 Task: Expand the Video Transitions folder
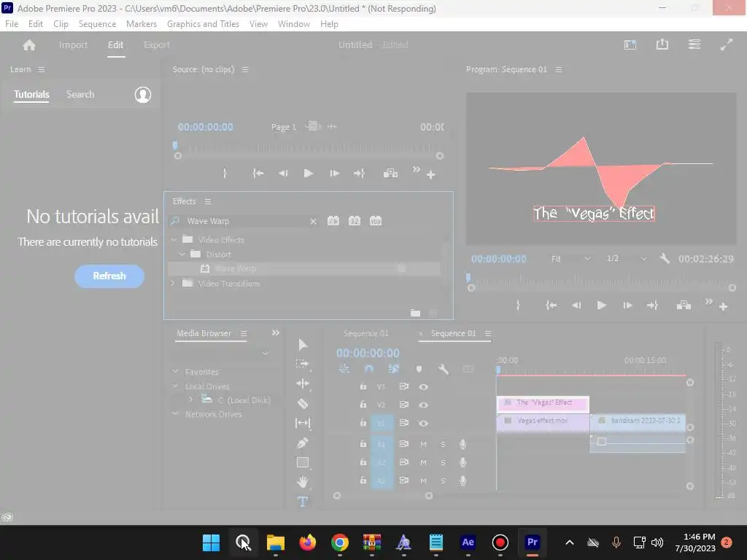[x=173, y=284]
